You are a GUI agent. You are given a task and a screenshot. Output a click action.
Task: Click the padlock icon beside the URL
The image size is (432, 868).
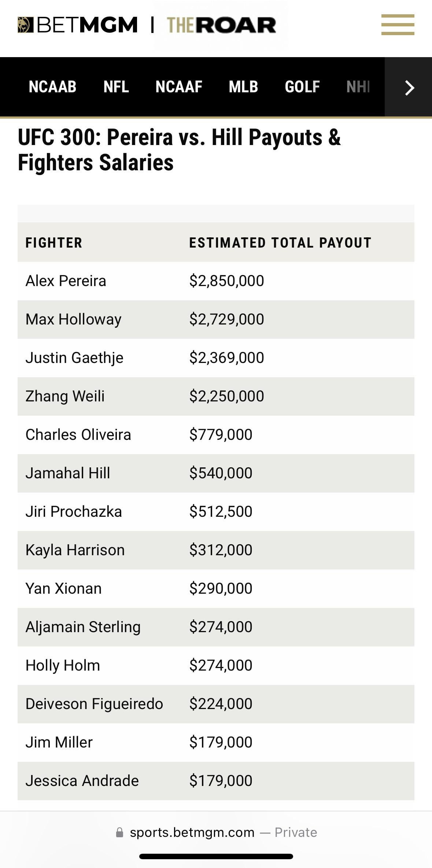[120, 832]
